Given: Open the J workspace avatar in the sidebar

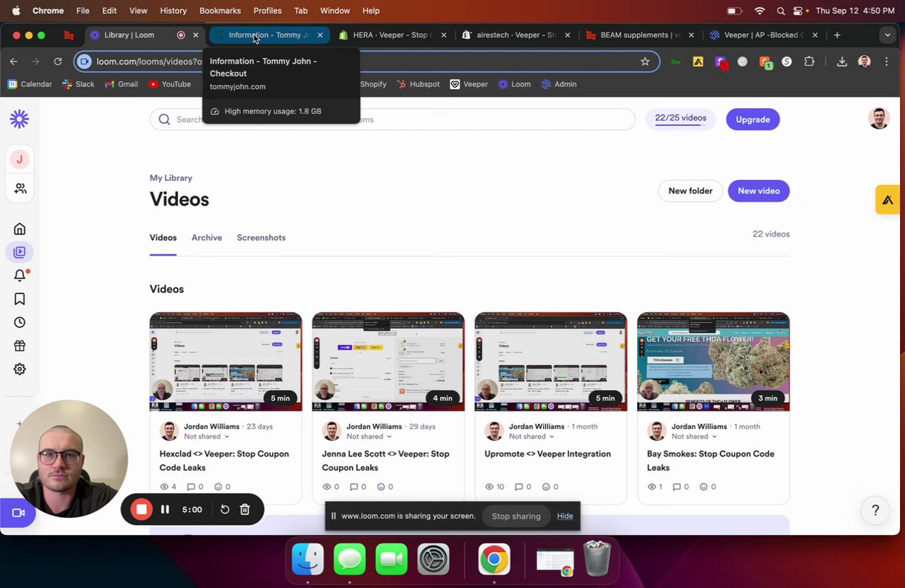Looking at the screenshot, I should click(19, 159).
